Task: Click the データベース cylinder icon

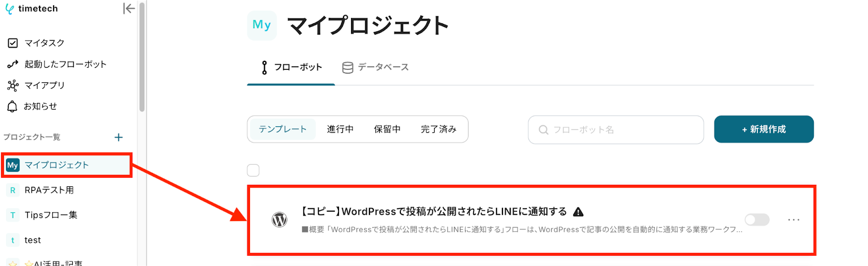Action: 348,67
